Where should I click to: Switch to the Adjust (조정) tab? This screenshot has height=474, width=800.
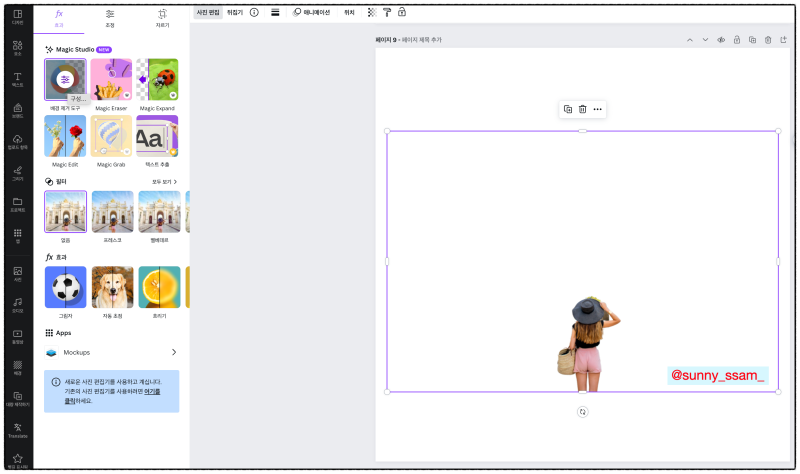point(110,18)
